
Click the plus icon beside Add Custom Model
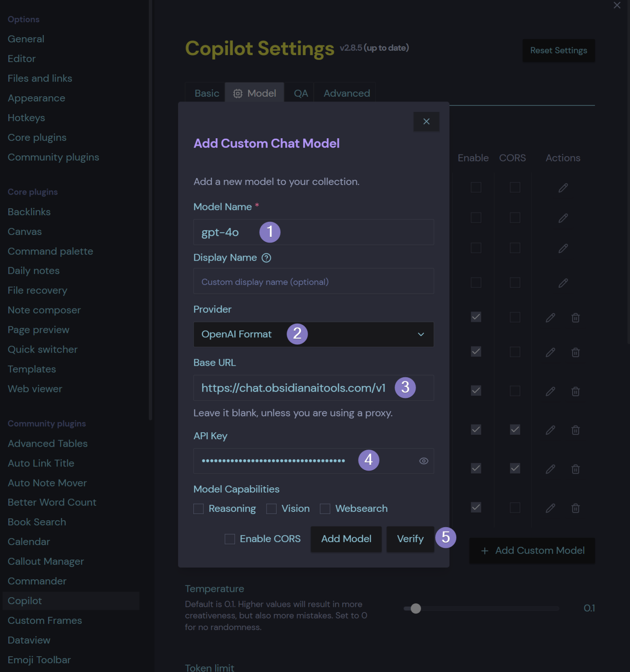pos(485,551)
